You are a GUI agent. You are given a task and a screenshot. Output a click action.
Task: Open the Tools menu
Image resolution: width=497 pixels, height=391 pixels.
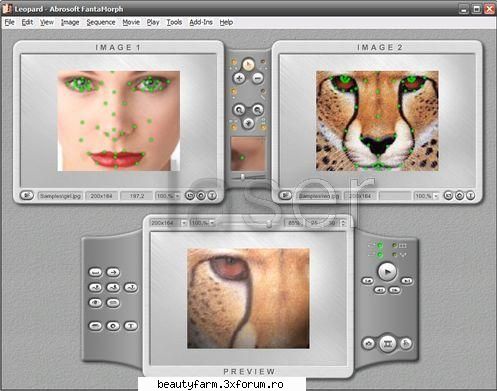click(x=174, y=22)
